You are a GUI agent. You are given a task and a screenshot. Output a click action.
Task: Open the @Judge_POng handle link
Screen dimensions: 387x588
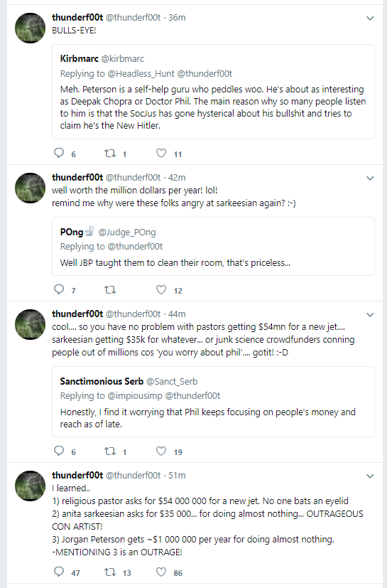point(126,232)
